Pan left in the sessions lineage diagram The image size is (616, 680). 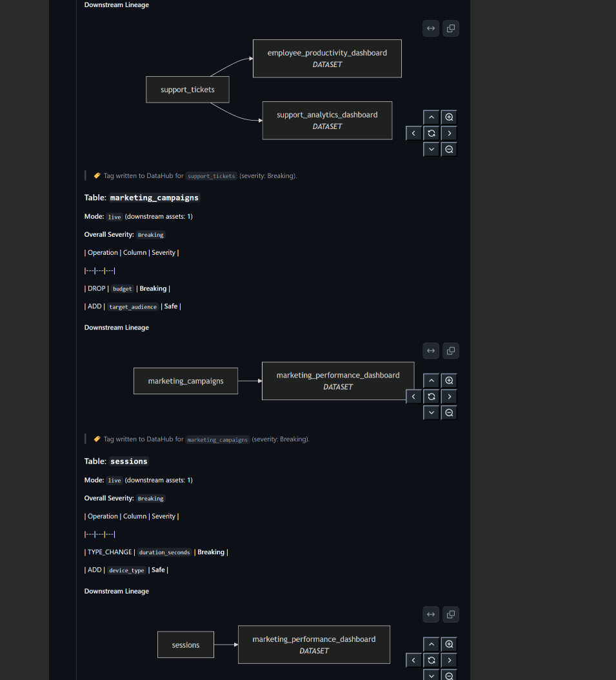click(413, 660)
